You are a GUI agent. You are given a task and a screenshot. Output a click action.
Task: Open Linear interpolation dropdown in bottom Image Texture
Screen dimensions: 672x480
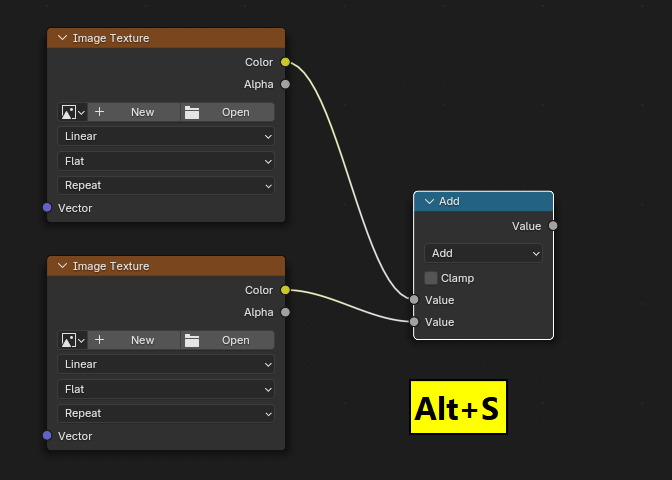pos(166,364)
